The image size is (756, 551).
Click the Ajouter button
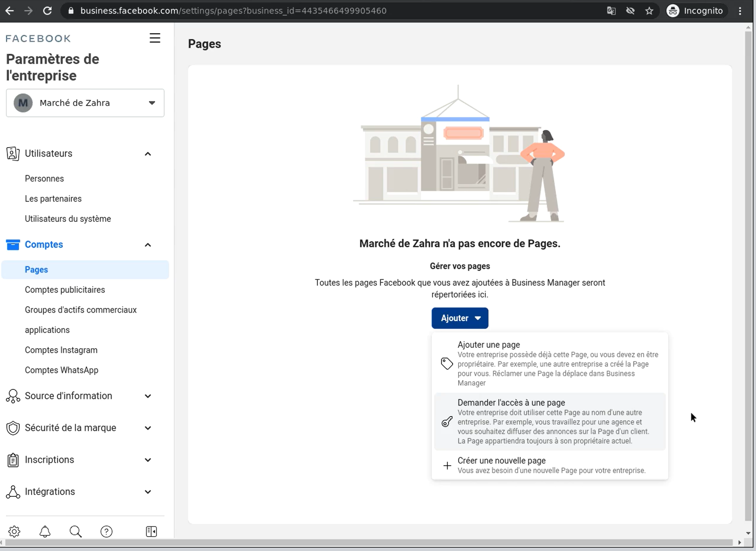460,318
